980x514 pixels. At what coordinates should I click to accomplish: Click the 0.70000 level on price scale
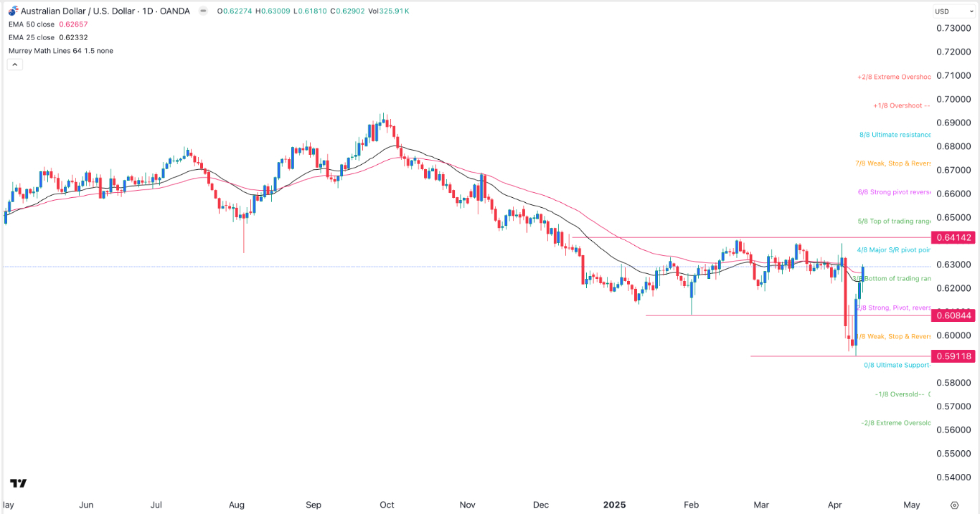tap(953, 99)
